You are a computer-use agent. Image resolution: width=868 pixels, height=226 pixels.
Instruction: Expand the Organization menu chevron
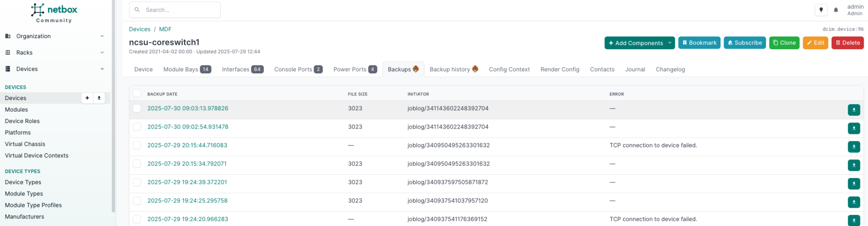click(102, 36)
